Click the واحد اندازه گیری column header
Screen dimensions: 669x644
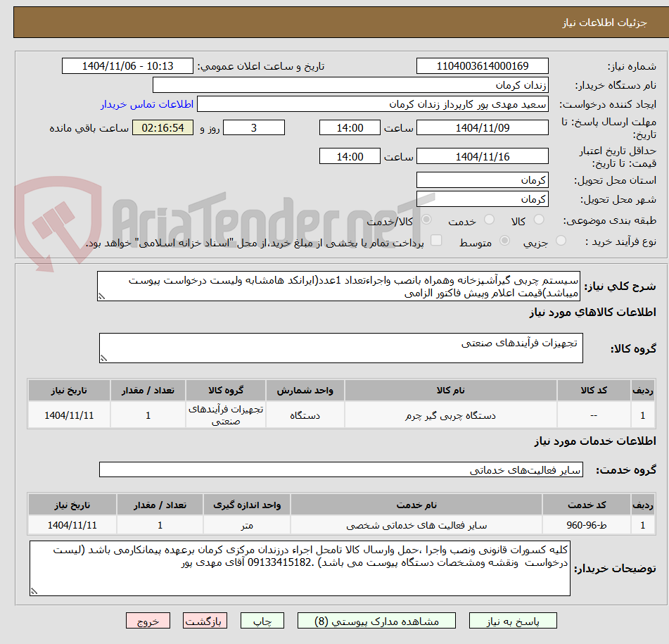tap(247, 505)
